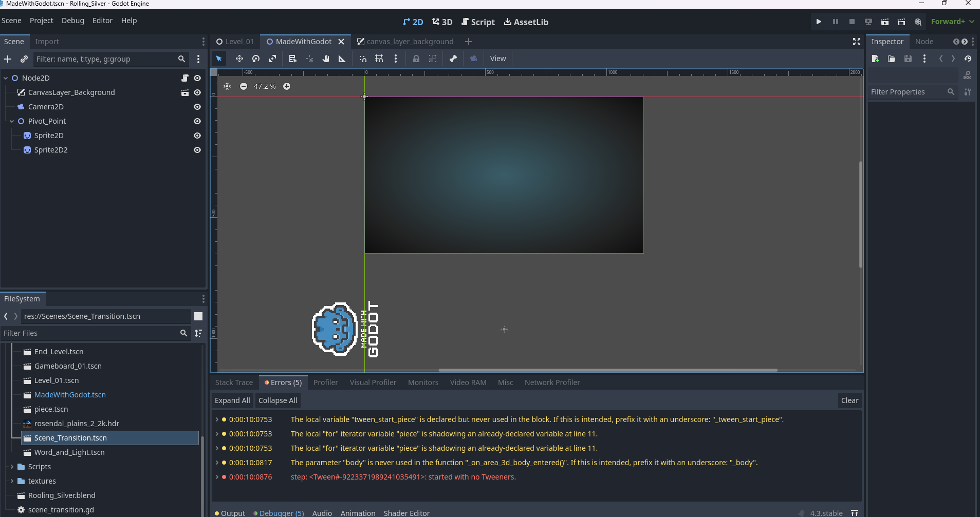Toggle smart snapping in viewport toolbar
This screenshot has height=517, width=980.
(x=363, y=59)
